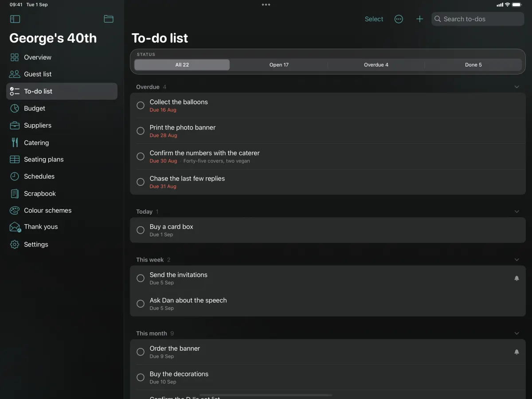Complete the Buy a card box task
The height and width of the screenshot is (399, 532).
click(141, 230)
